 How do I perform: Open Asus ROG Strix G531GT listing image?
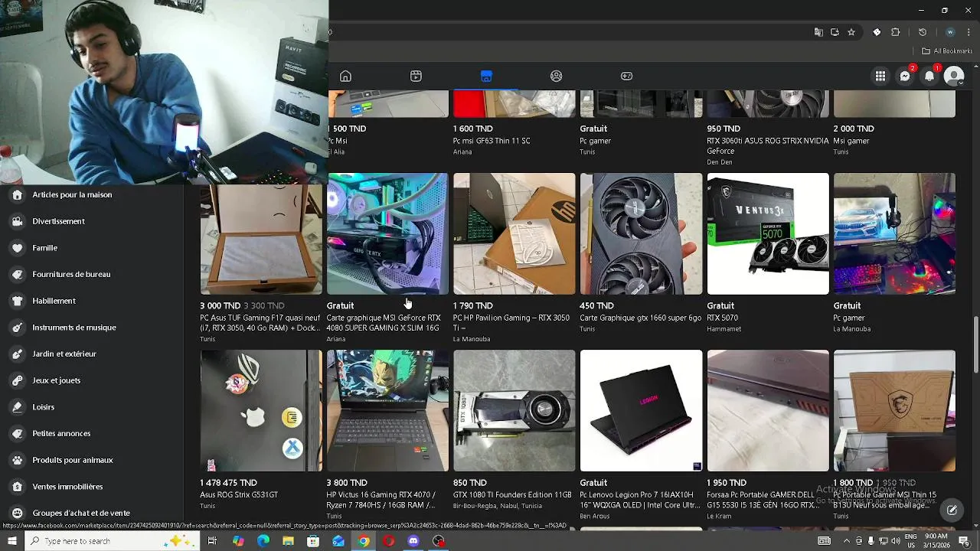click(261, 411)
